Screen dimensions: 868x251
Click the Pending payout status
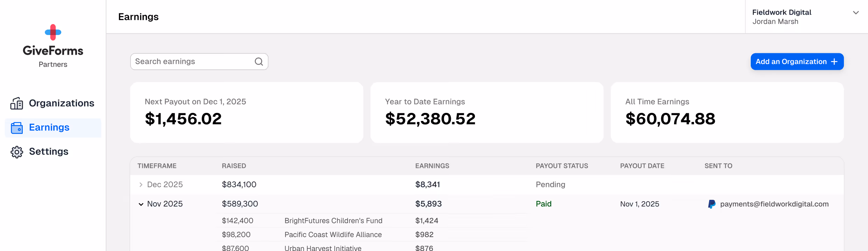click(550, 185)
